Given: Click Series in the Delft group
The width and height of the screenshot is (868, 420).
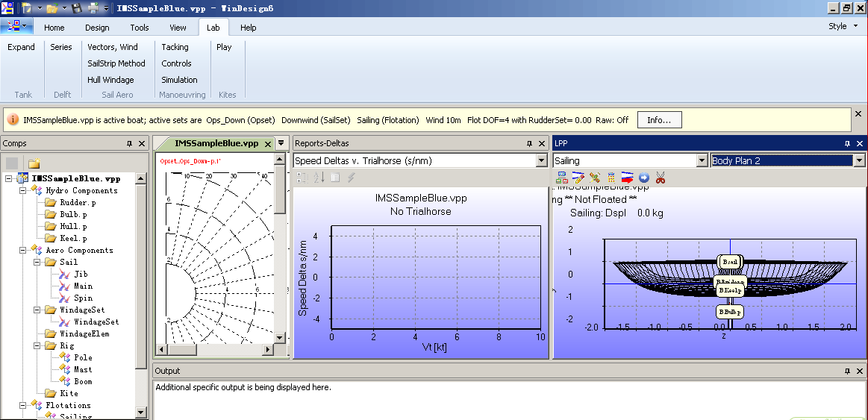Looking at the screenshot, I should click(x=61, y=47).
